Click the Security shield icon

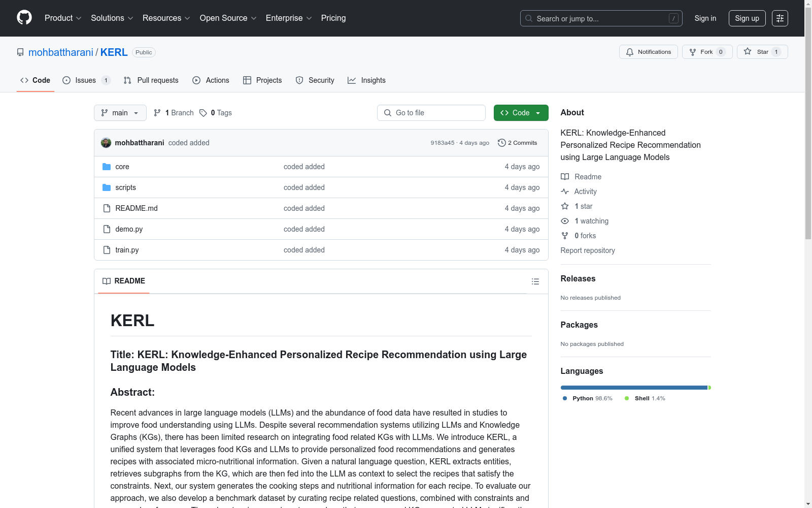pos(299,80)
